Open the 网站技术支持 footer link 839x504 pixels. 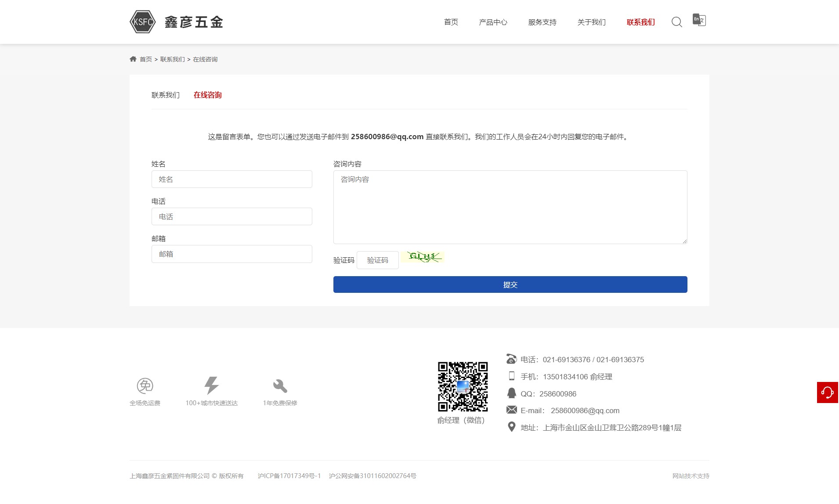pos(691,476)
